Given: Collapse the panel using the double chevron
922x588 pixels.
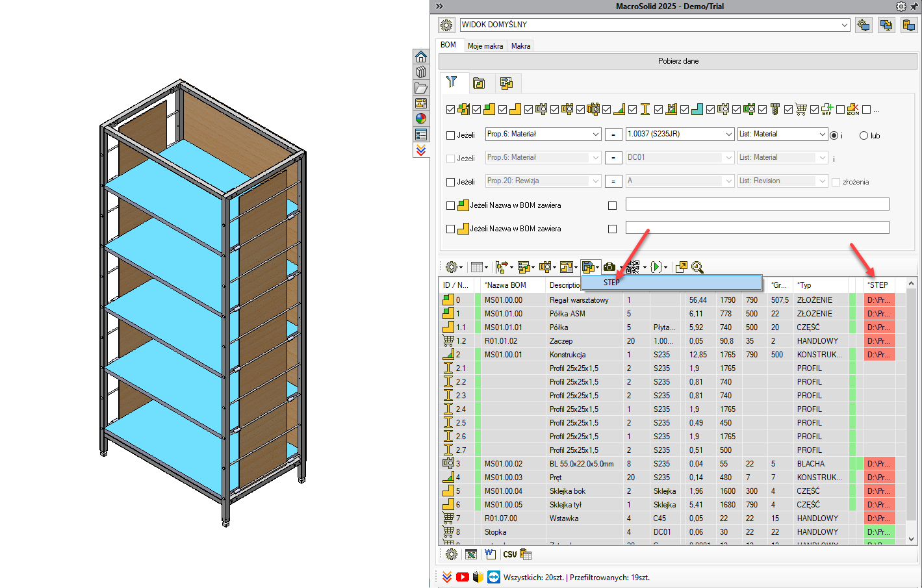Looking at the screenshot, I should pos(439,6).
